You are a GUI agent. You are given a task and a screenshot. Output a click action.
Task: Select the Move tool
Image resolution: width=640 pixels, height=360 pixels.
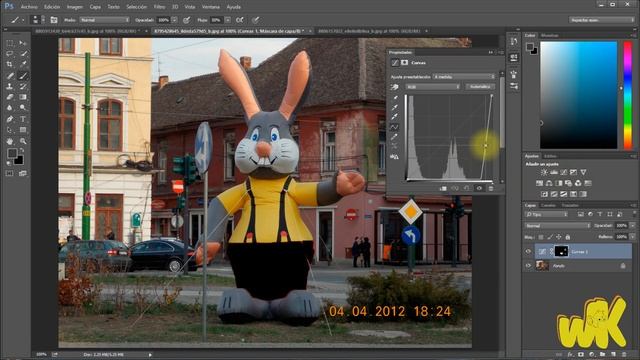pos(23,43)
